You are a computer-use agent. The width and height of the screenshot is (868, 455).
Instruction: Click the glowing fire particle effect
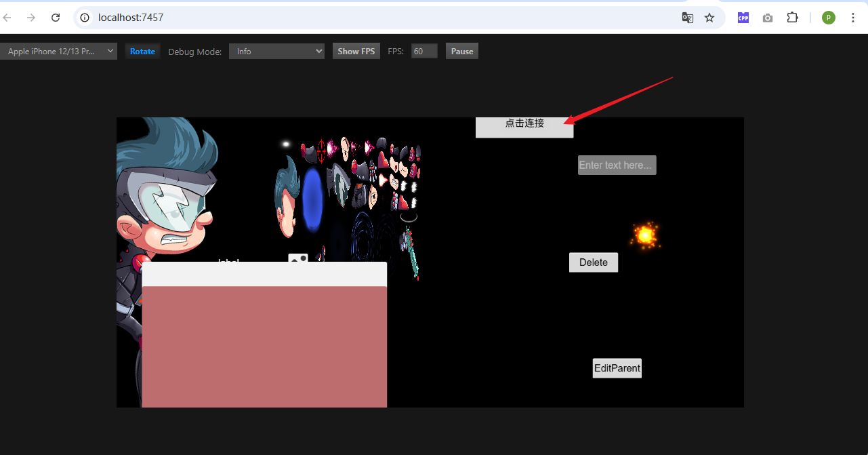point(645,235)
